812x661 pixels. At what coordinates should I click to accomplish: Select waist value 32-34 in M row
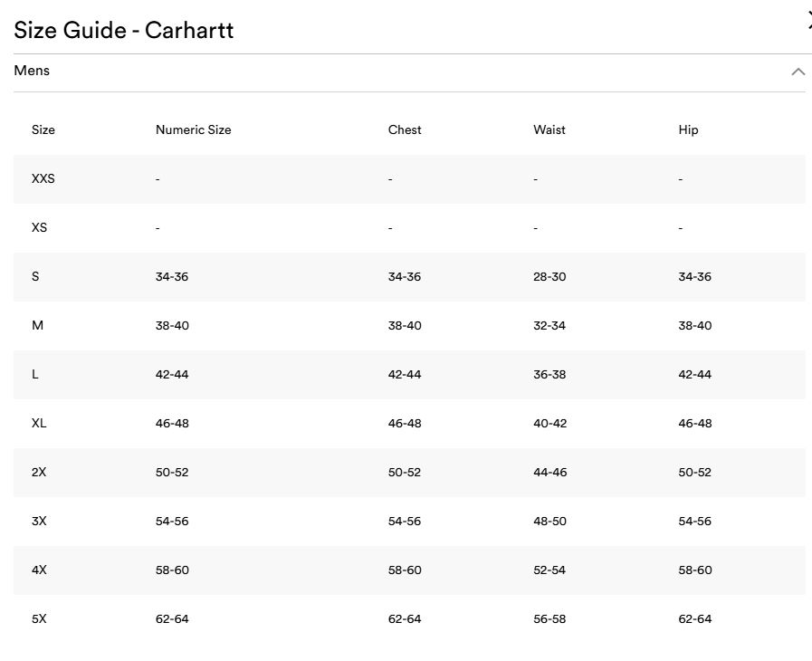pyautogui.click(x=549, y=325)
